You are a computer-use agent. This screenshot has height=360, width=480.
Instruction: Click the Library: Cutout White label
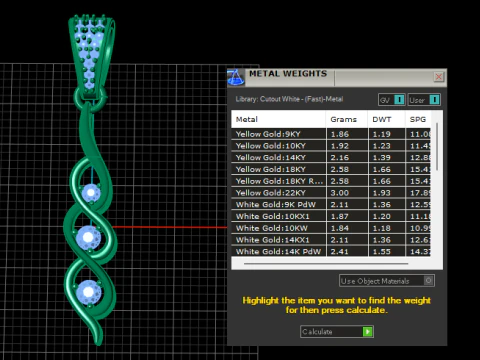(x=289, y=99)
